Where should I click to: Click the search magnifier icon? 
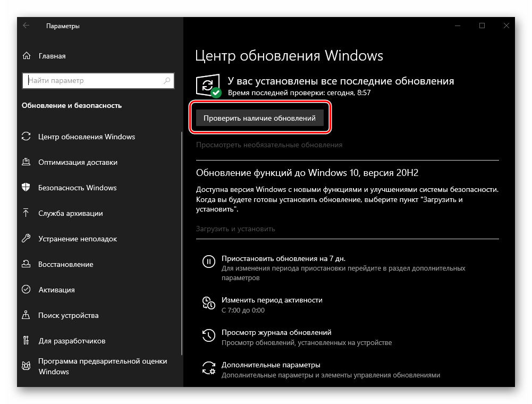click(167, 81)
